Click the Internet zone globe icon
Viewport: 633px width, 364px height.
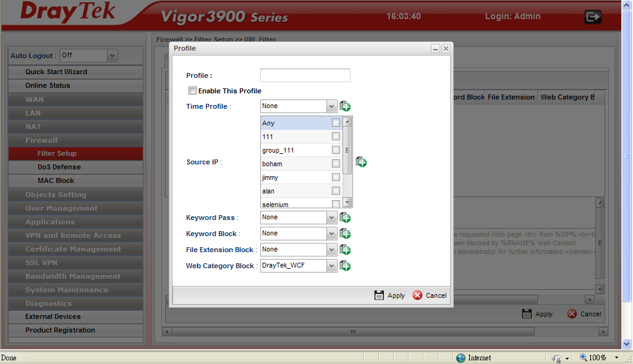(461, 358)
